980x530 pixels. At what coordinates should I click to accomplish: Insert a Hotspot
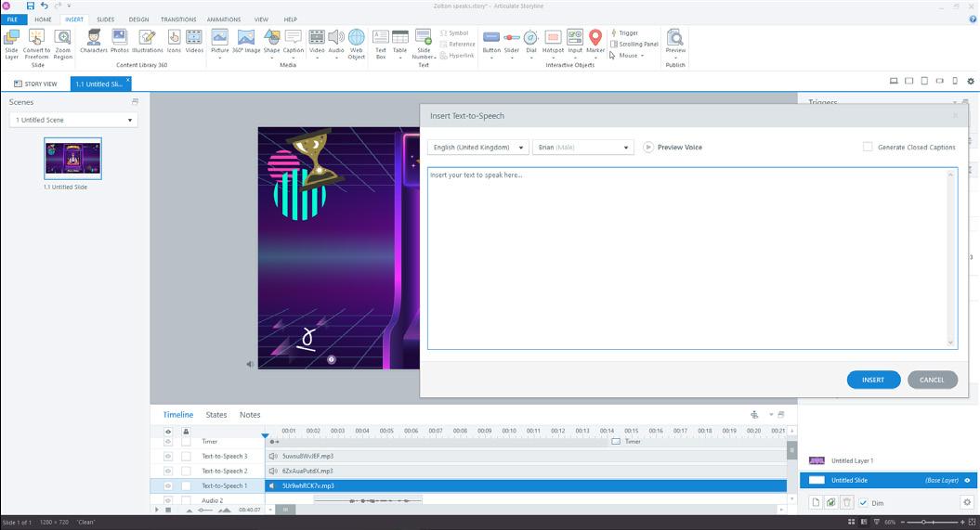pos(553,44)
